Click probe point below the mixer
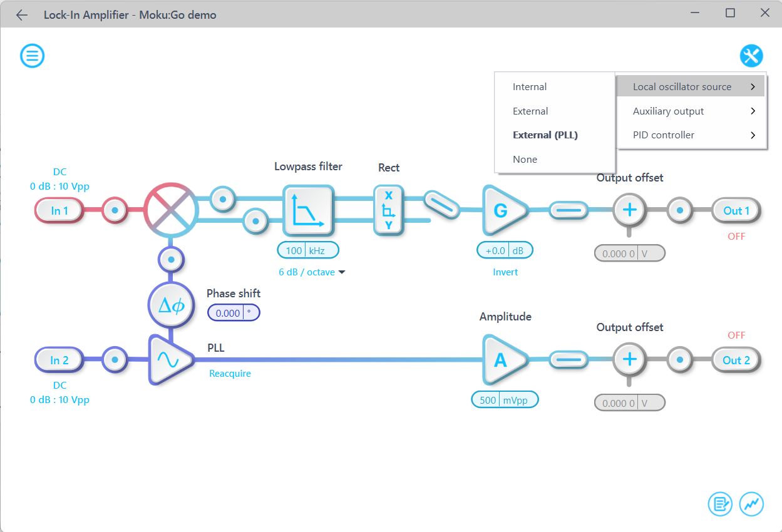This screenshot has height=532, width=782. point(171,258)
